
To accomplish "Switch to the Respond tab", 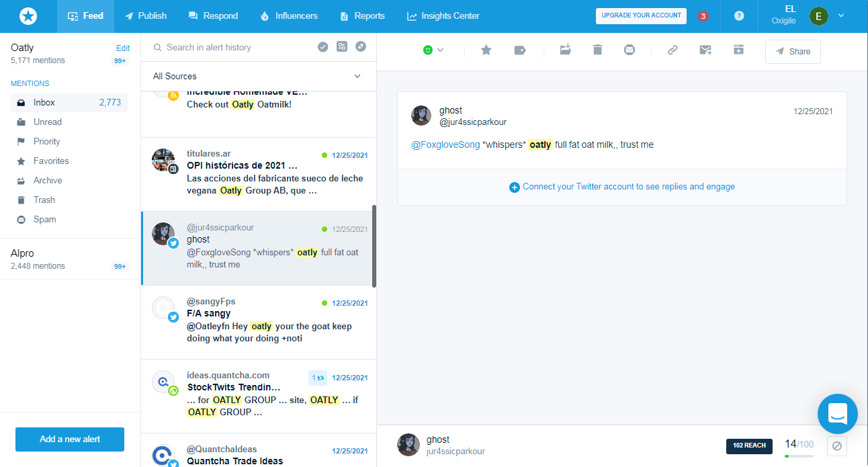I will click(x=213, y=16).
